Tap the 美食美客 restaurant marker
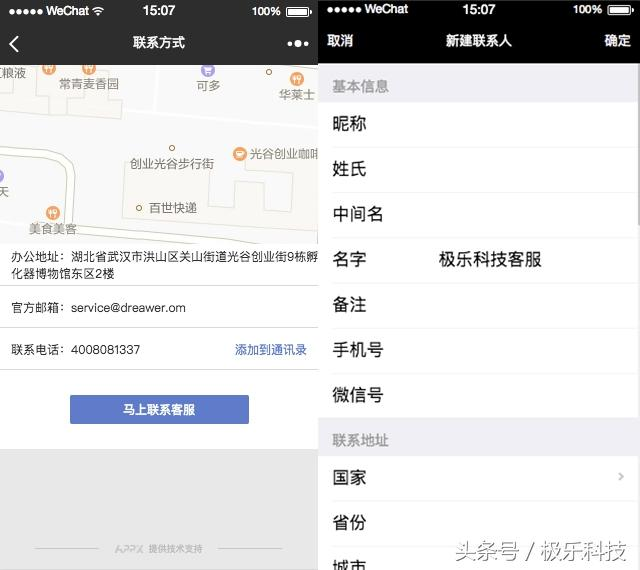This screenshot has width=640, height=570. pyautogui.click(x=53, y=213)
